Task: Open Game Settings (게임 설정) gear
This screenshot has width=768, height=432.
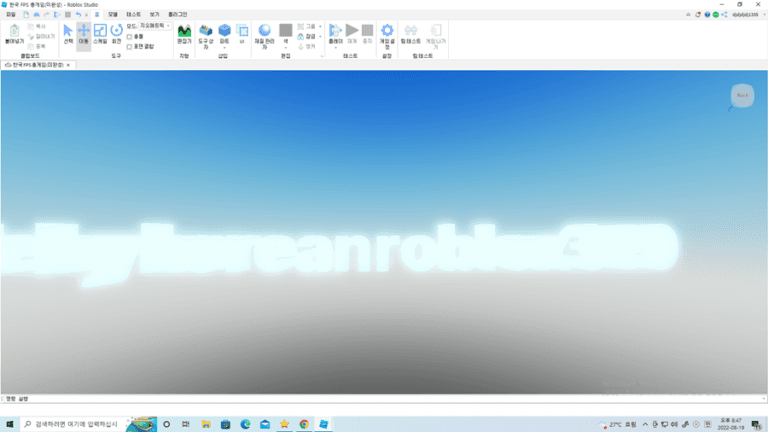Action: pos(387,35)
